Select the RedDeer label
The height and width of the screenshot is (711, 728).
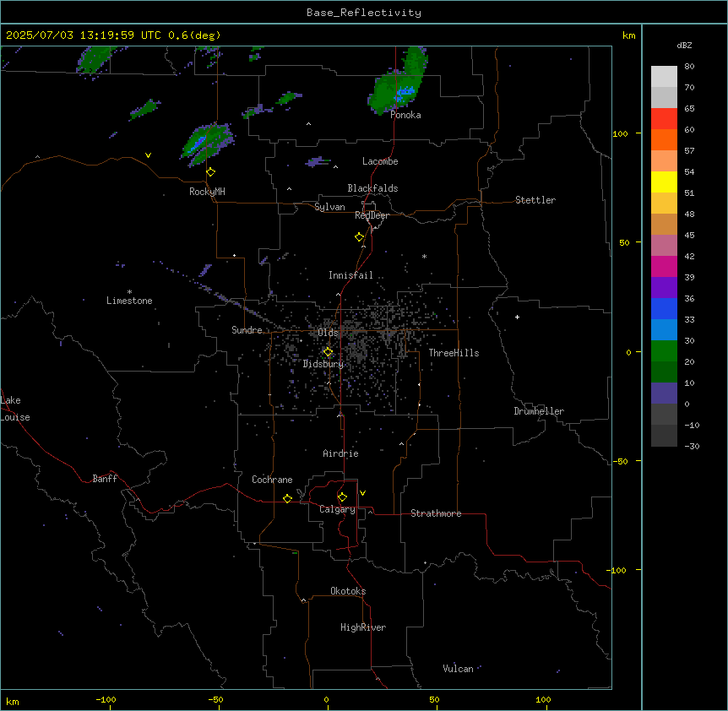tap(372, 215)
